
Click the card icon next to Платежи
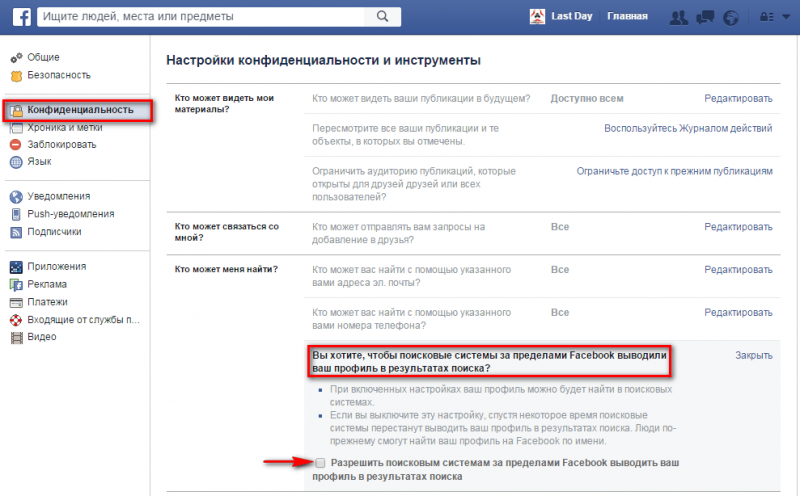16,302
